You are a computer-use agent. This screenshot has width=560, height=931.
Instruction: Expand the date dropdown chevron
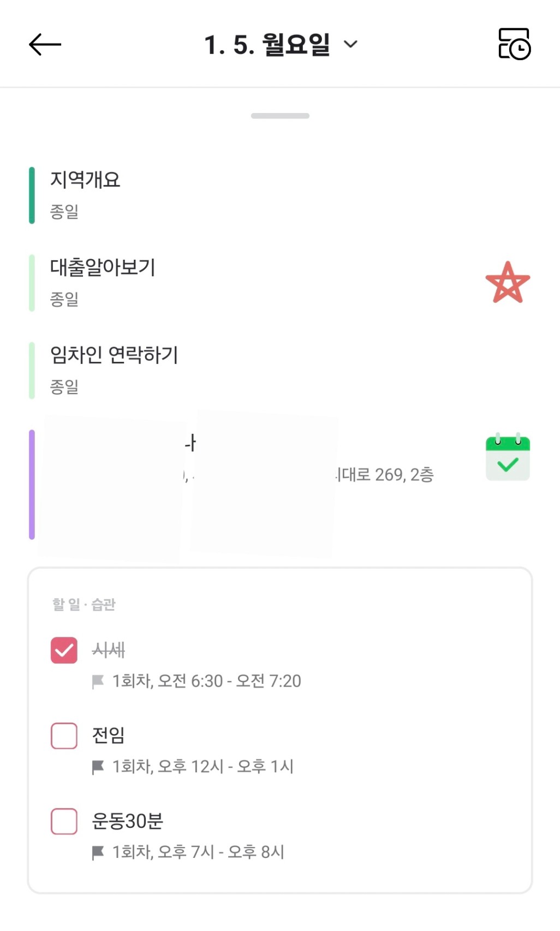[x=351, y=44]
